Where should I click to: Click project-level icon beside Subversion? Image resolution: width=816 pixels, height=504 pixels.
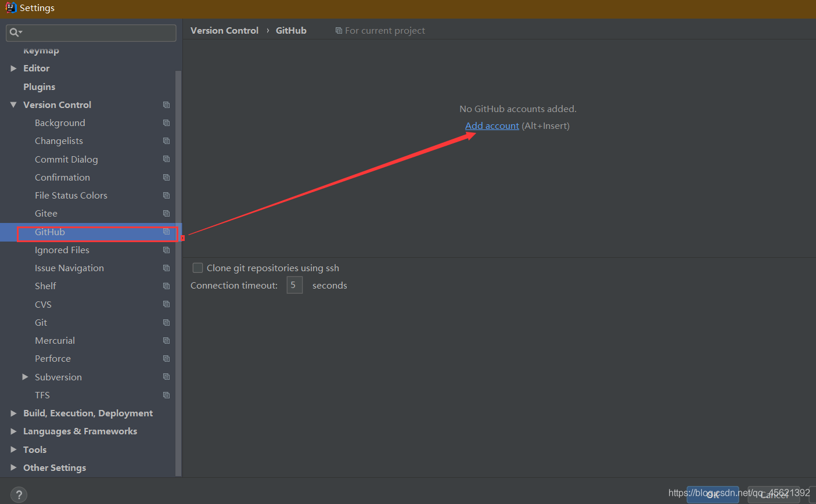point(166,377)
